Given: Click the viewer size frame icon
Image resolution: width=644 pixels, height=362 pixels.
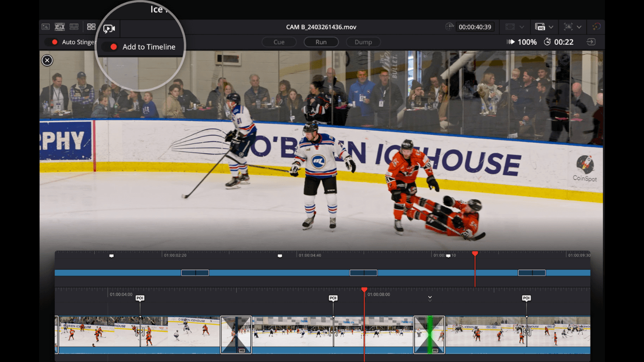Looking at the screenshot, I should (510, 27).
